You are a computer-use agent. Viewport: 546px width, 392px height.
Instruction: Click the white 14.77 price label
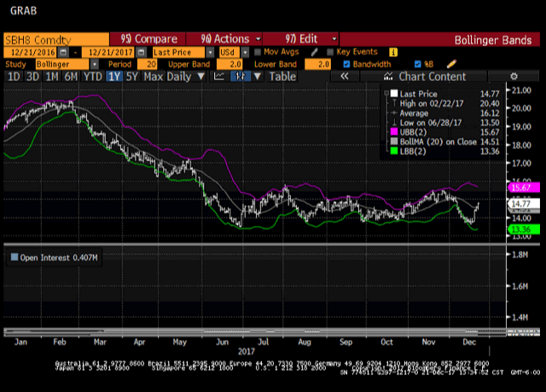[x=524, y=204]
